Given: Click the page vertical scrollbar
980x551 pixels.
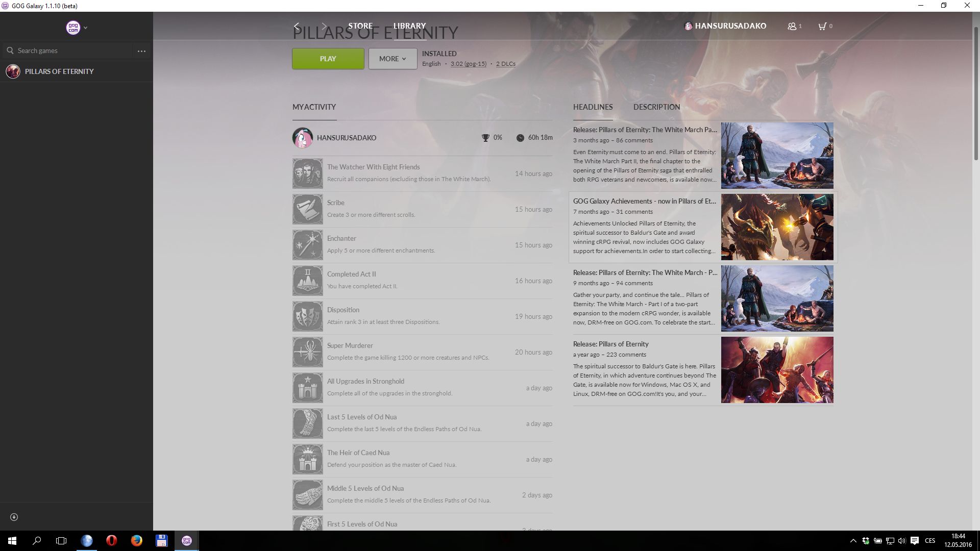Looking at the screenshot, I should tap(976, 94).
